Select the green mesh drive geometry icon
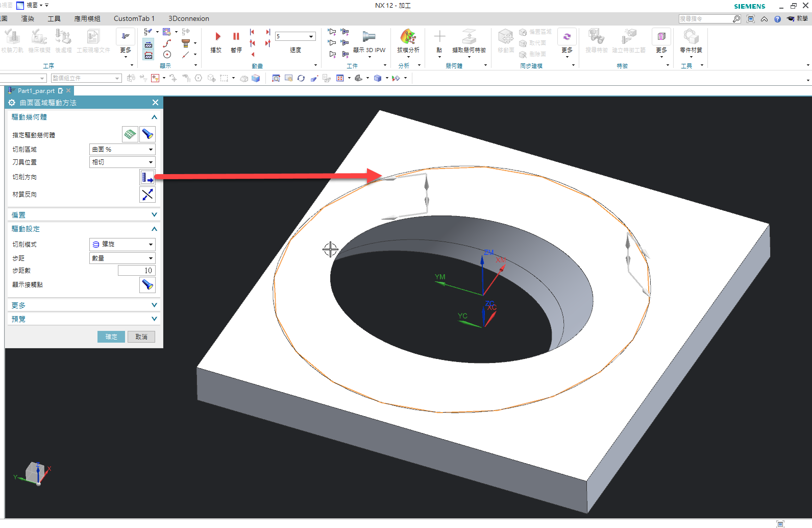The image size is (812, 528). 130,134
